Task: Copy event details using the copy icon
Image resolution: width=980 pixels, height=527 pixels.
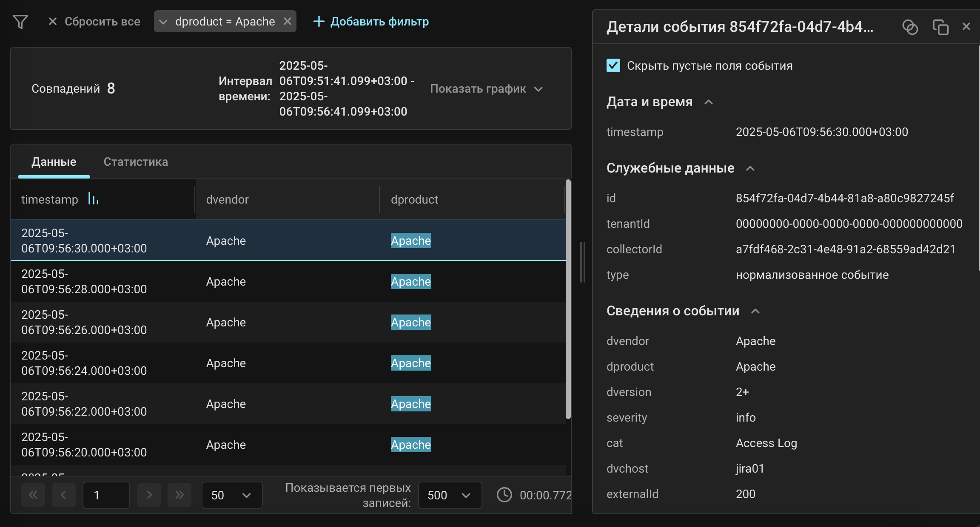Action: [x=940, y=27]
